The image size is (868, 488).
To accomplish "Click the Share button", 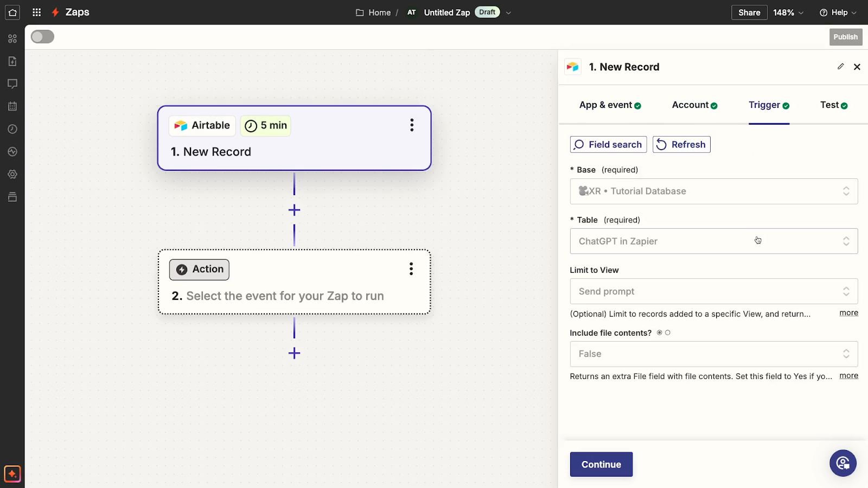I will pos(749,12).
